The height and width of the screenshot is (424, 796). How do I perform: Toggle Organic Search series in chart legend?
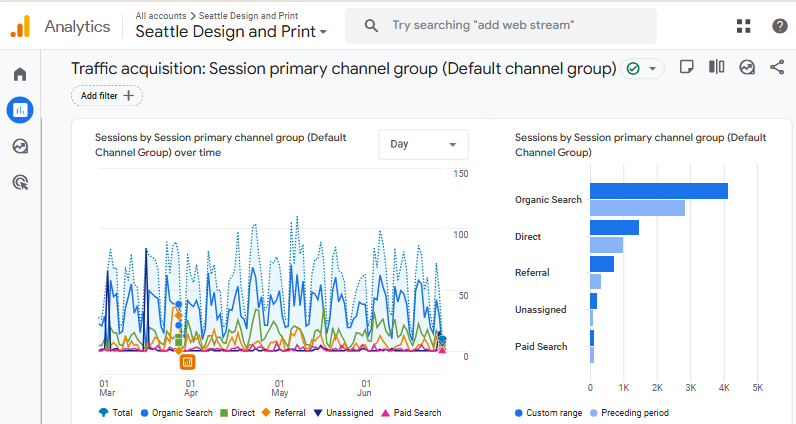click(179, 412)
